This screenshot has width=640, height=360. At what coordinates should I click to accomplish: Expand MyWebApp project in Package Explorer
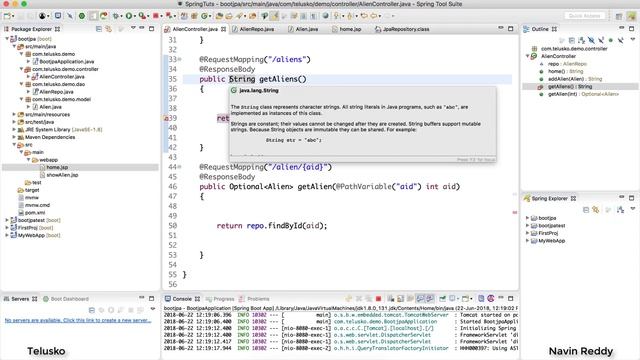coord(7,235)
